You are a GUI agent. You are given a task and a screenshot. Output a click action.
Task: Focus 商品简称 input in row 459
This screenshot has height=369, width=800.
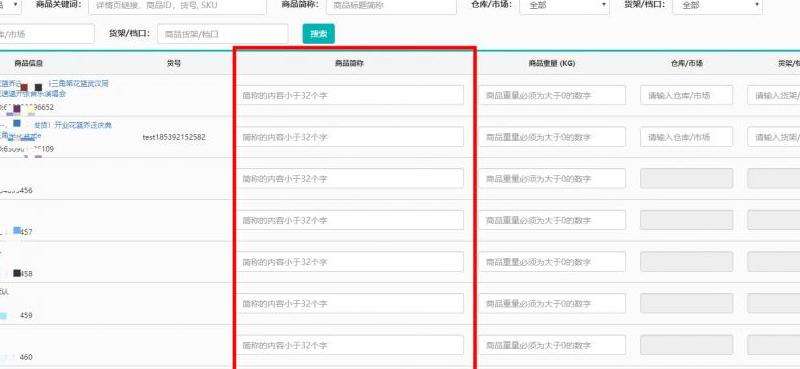(350, 304)
